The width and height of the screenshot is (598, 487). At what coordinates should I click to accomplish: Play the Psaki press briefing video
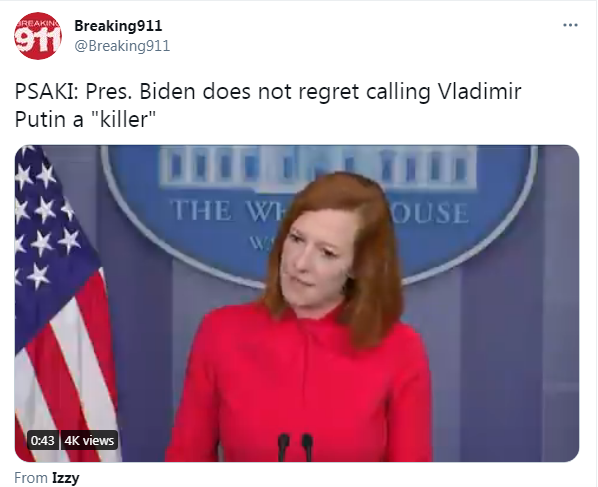(297, 303)
